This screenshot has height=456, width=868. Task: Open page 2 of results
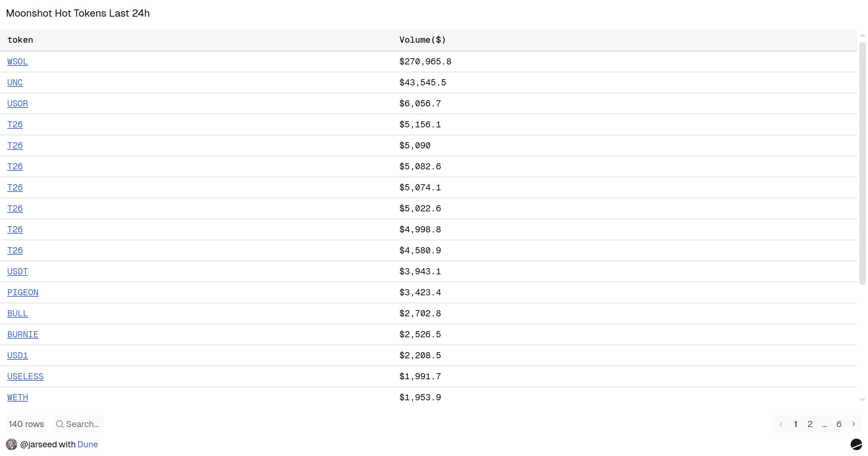click(810, 424)
